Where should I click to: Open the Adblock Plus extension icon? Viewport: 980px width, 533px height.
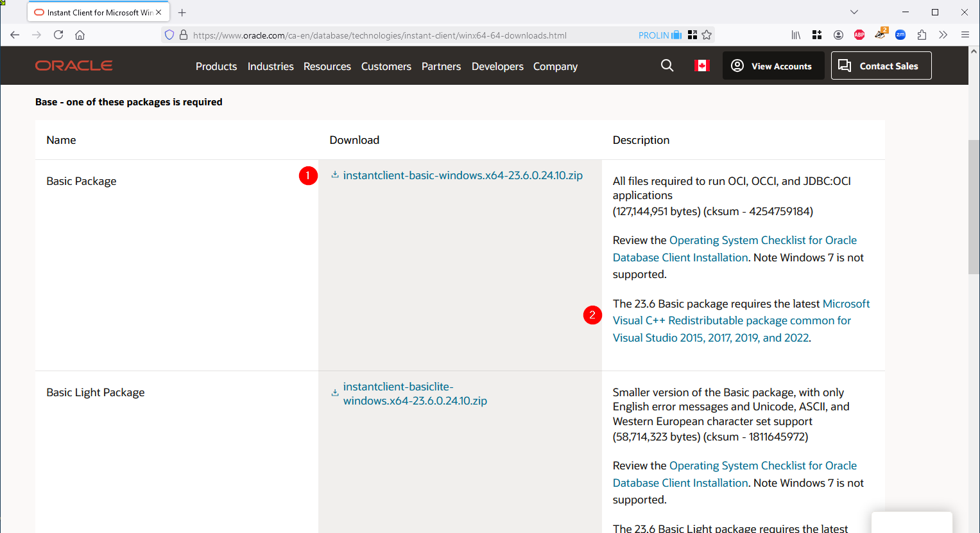(859, 35)
